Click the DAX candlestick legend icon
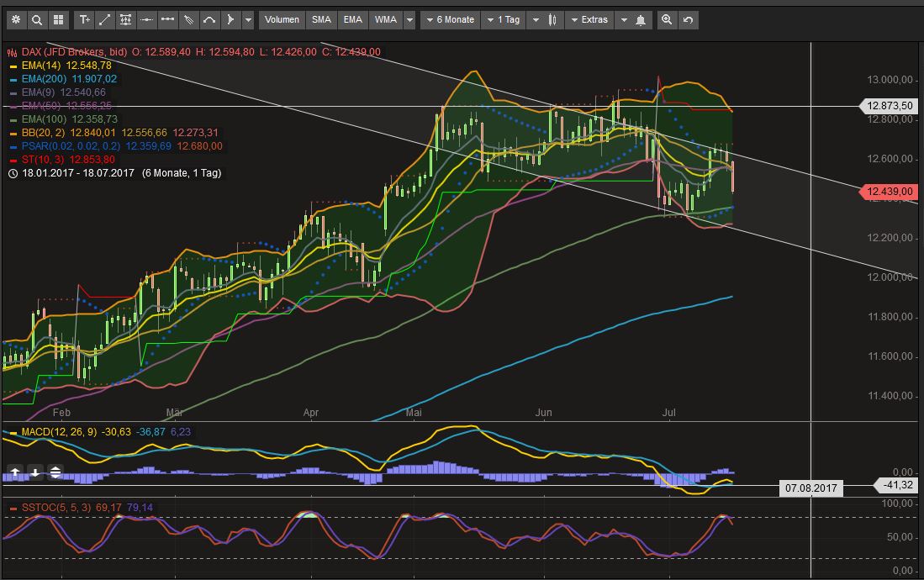The image size is (924, 580). pyautogui.click(x=13, y=52)
